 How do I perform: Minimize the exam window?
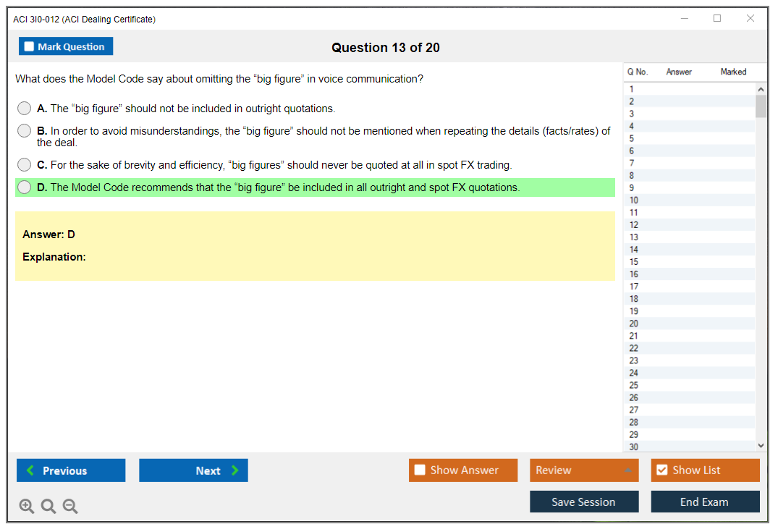(x=685, y=19)
